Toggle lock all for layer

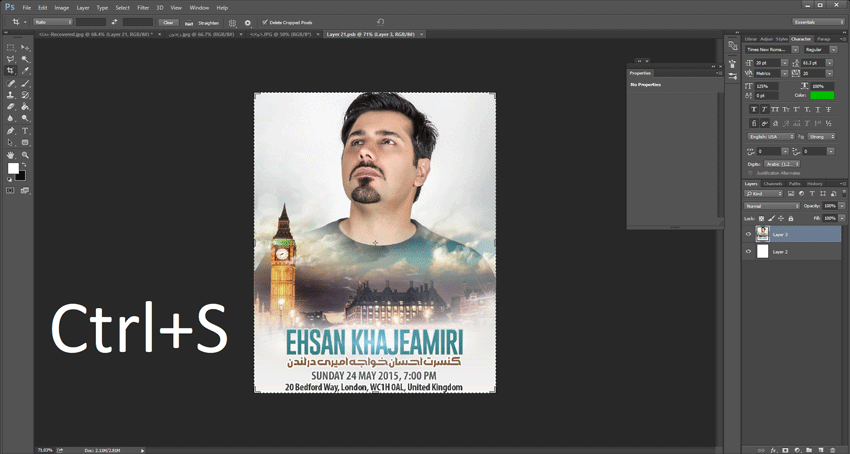(790, 219)
